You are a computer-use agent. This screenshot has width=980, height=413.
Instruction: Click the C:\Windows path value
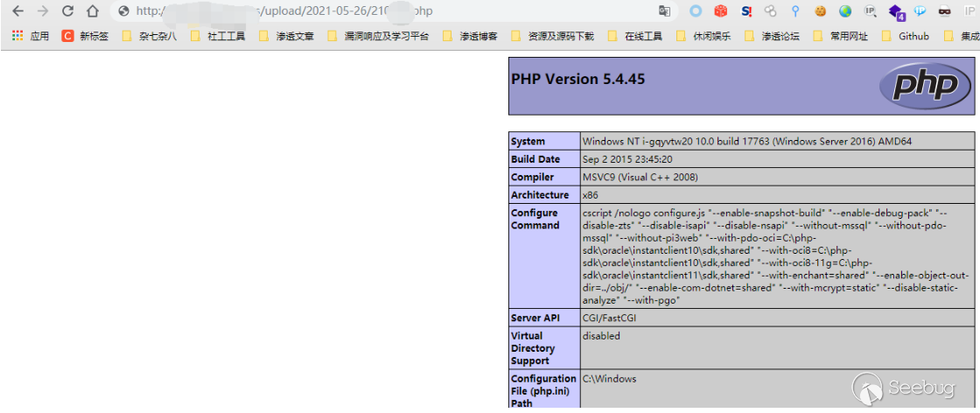[x=609, y=379]
